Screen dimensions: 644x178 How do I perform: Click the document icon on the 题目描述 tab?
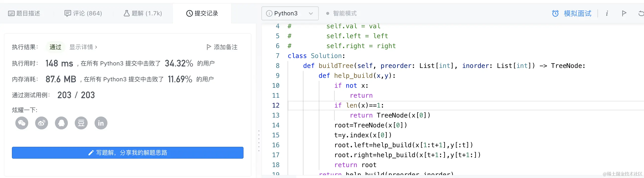11,13
